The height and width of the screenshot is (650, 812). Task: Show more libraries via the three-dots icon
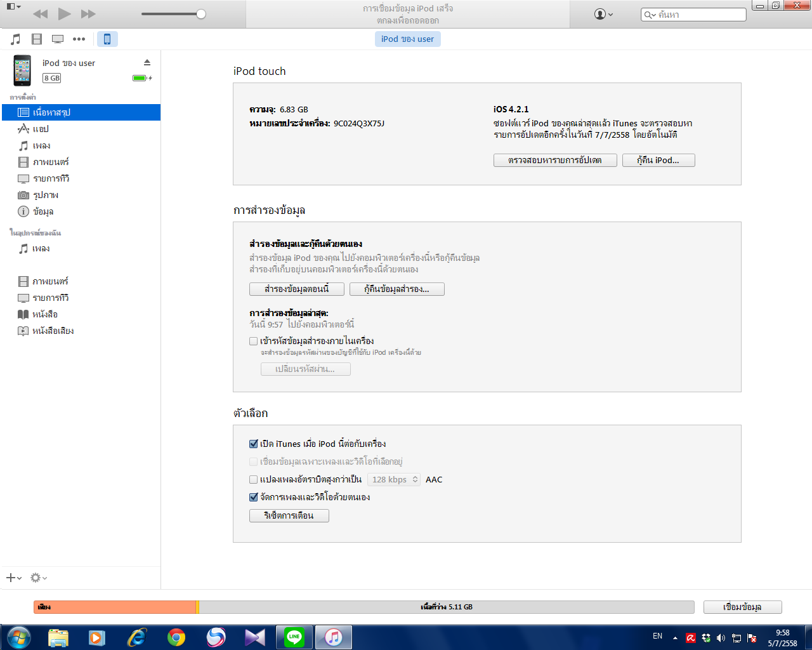coord(79,39)
